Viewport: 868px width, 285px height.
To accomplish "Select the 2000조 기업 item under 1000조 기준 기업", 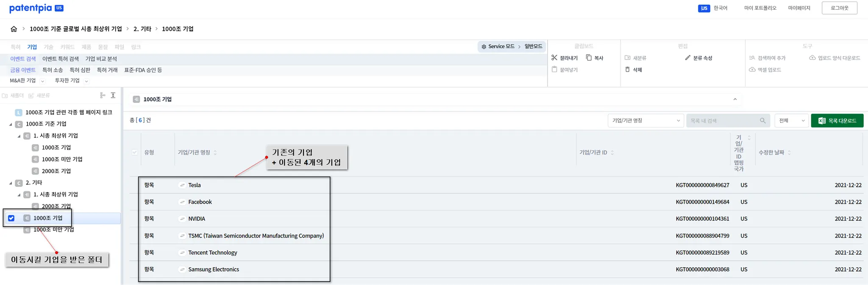I will 56,171.
